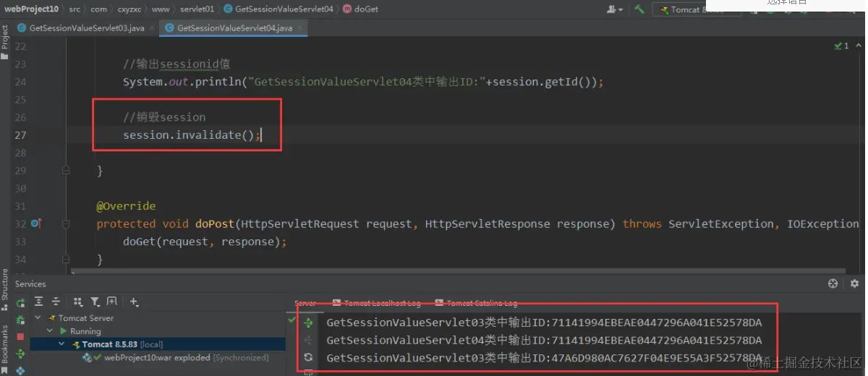This screenshot has width=868, height=376.
Task: Click Expand All in Services toolbar
Action: click(x=39, y=302)
